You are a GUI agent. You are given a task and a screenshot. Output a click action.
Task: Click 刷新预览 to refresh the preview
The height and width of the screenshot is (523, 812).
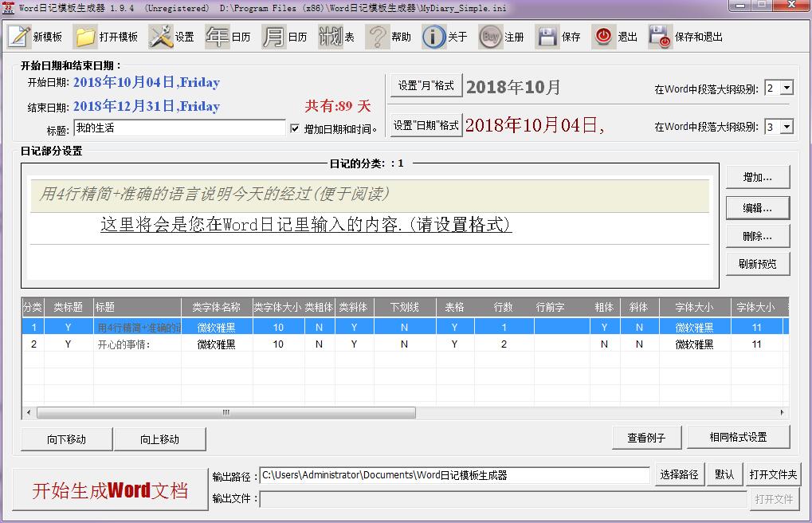pos(756,264)
